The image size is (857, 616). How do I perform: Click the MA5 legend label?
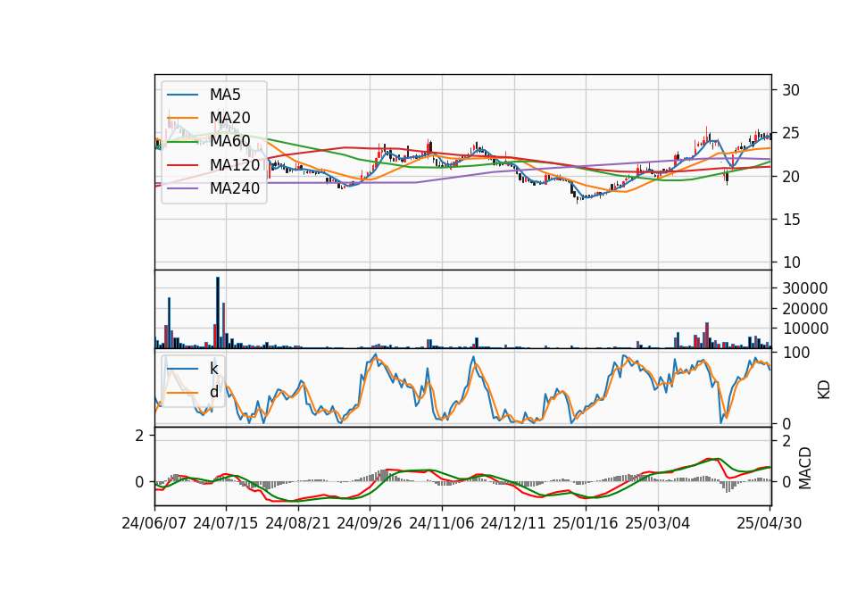225,95
